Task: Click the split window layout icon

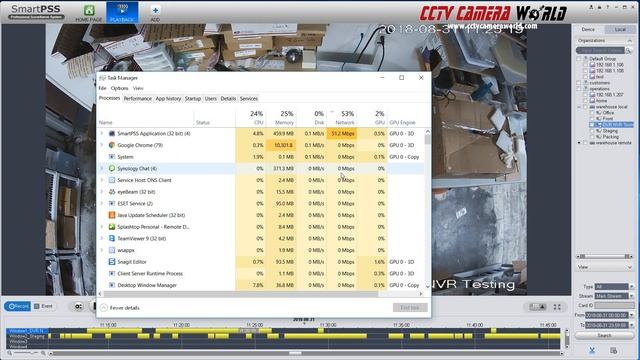Action: tap(537, 307)
